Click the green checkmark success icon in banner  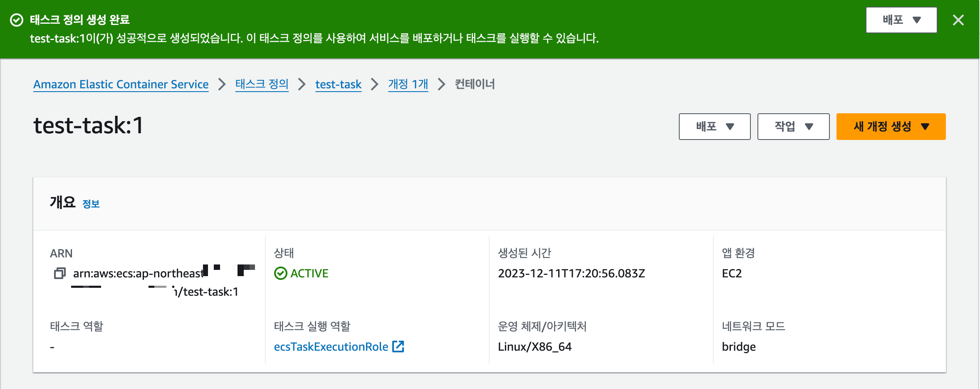[17, 20]
